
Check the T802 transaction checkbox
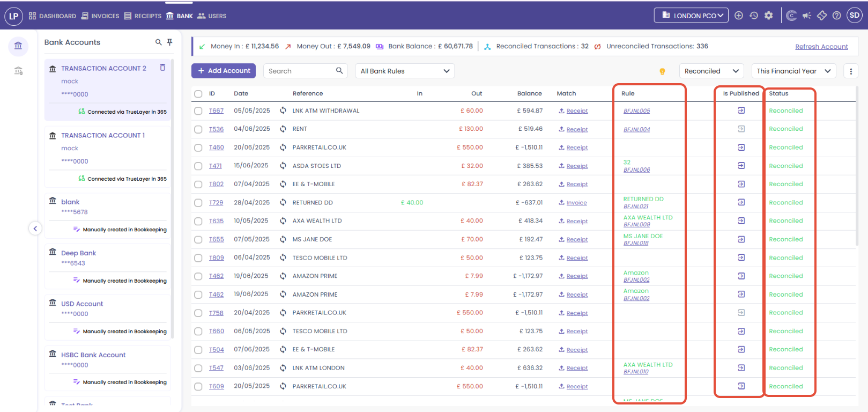coord(198,185)
